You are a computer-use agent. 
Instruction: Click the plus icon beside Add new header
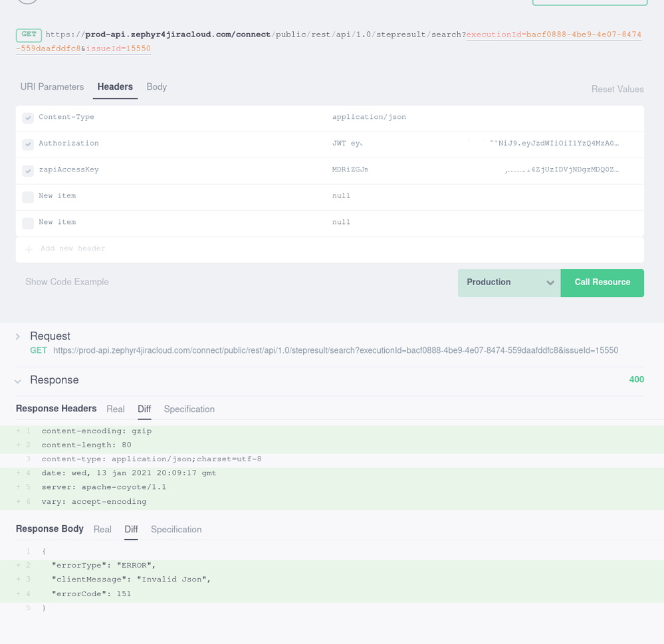29,249
